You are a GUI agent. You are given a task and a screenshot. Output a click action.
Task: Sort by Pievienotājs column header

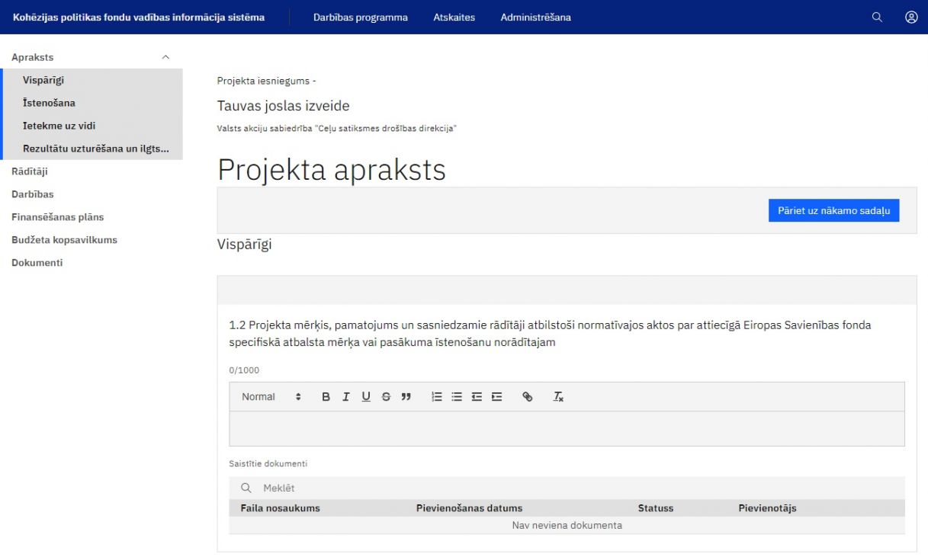point(767,508)
